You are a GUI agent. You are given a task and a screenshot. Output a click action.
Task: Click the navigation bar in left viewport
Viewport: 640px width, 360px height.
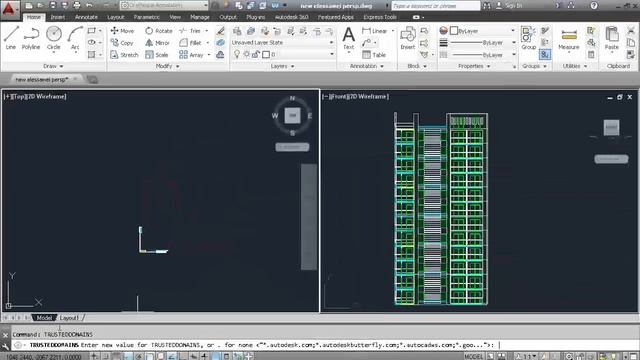pos(309,217)
